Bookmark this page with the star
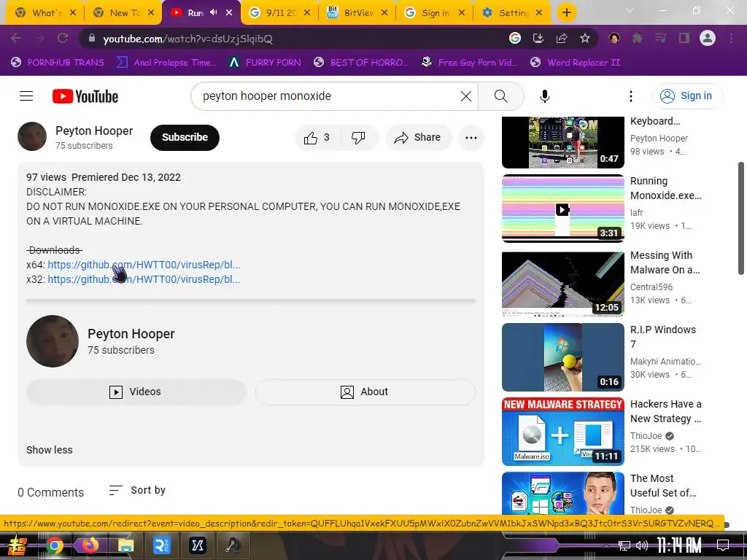 click(x=585, y=38)
